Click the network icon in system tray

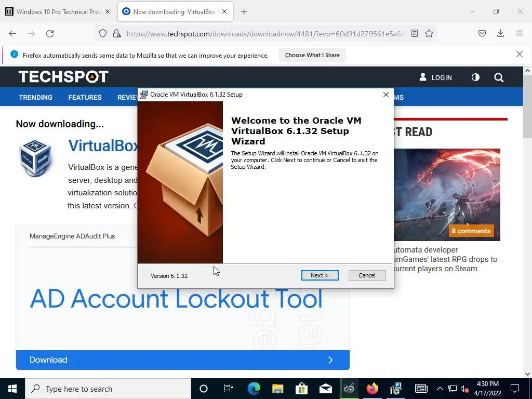[x=453, y=389]
